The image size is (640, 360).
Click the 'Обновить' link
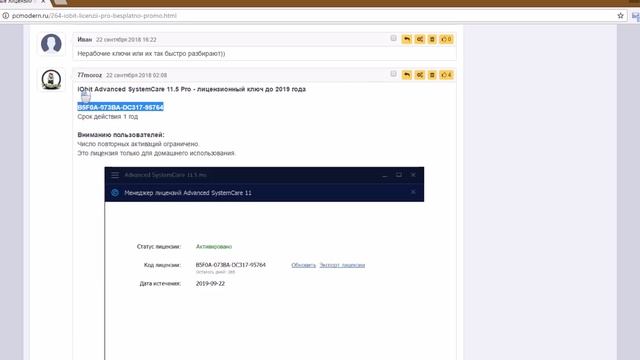(303, 265)
